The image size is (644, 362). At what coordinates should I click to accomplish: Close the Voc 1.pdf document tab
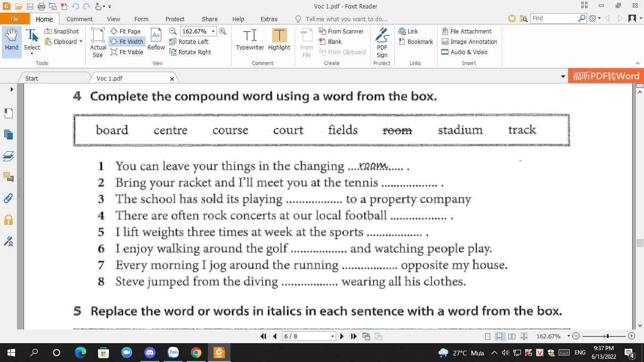click(172, 79)
